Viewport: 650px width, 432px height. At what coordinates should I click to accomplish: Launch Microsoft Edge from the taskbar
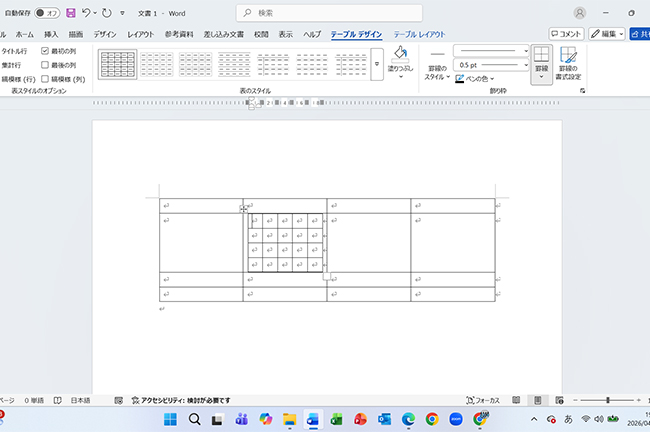tap(408, 420)
